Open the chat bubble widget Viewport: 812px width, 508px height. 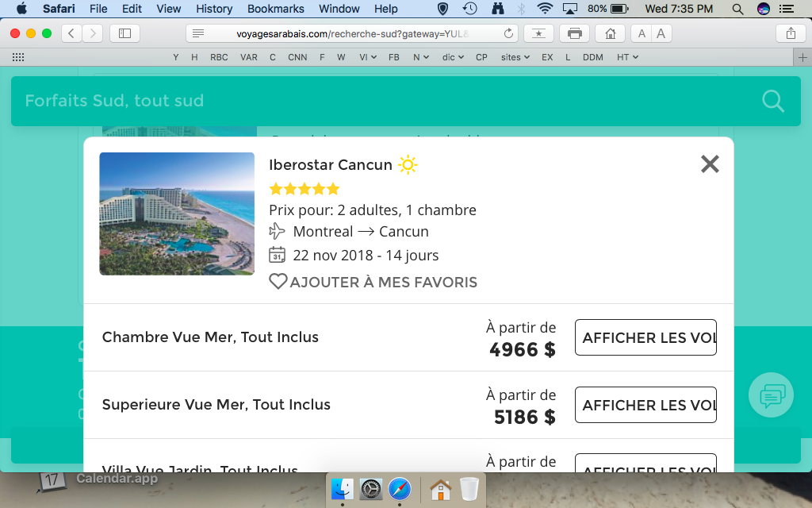(771, 395)
